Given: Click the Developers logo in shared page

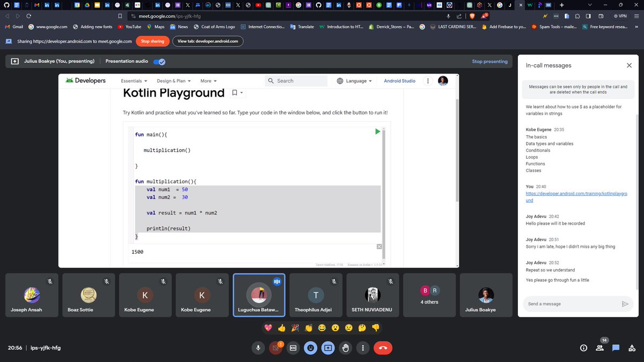Looking at the screenshot, I should 85,81.
